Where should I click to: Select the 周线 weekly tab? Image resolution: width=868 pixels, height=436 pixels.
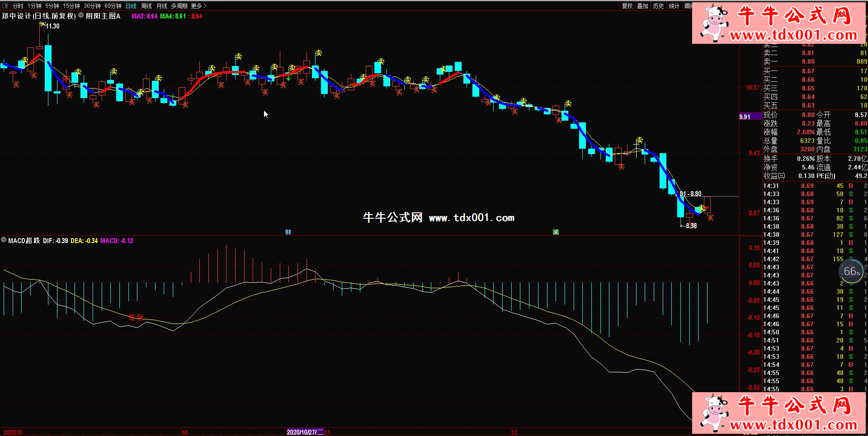click(146, 6)
